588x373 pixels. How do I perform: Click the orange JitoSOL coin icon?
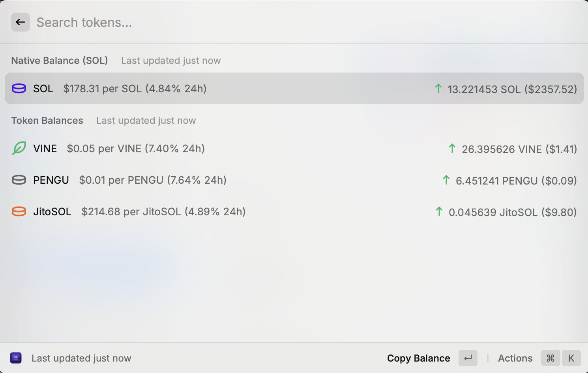click(19, 211)
